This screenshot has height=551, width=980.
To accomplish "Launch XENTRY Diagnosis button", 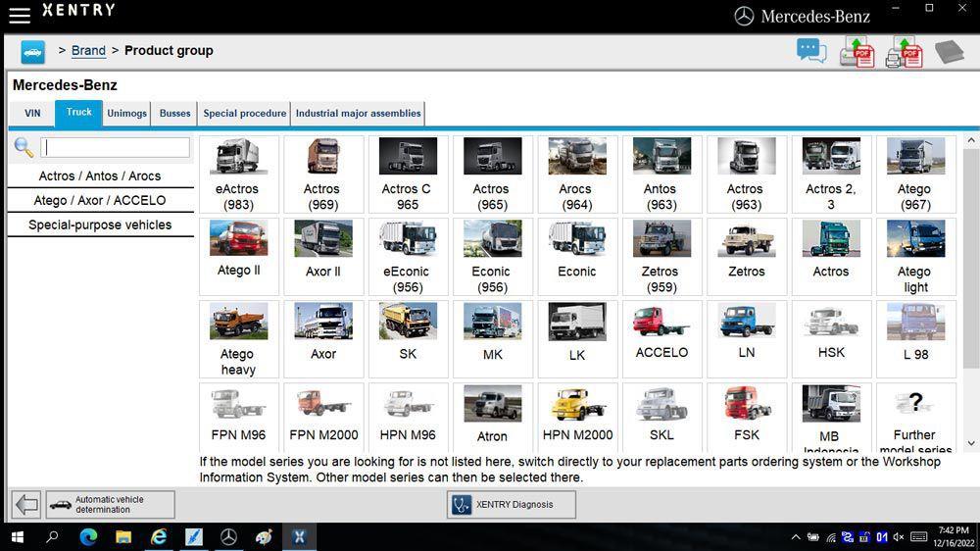I will 512,504.
